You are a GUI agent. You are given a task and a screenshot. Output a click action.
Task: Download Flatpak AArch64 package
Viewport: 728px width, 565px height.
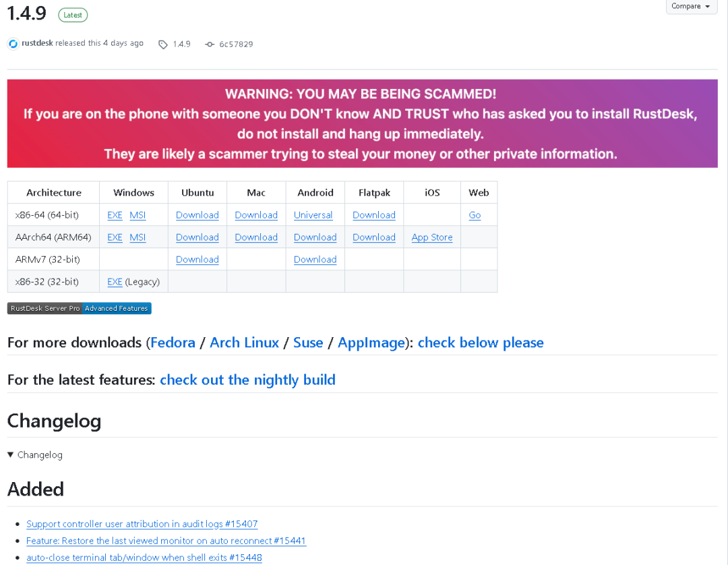(x=373, y=237)
